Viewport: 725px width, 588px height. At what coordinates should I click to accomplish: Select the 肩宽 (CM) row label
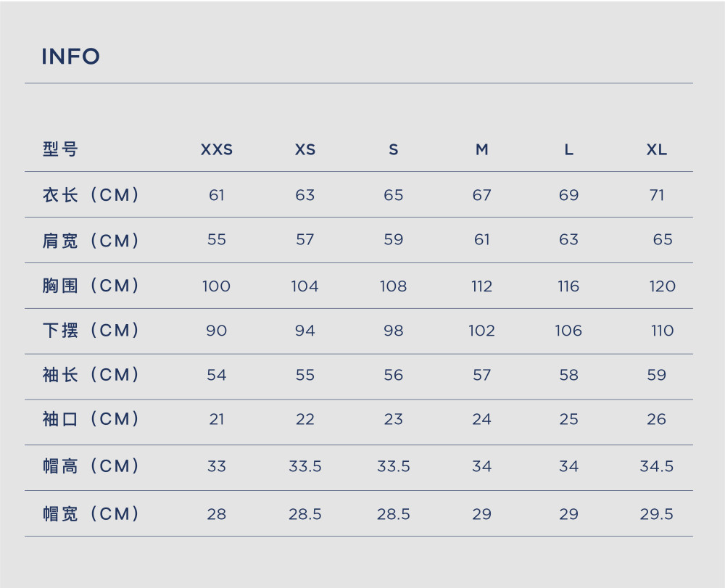(x=91, y=241)
